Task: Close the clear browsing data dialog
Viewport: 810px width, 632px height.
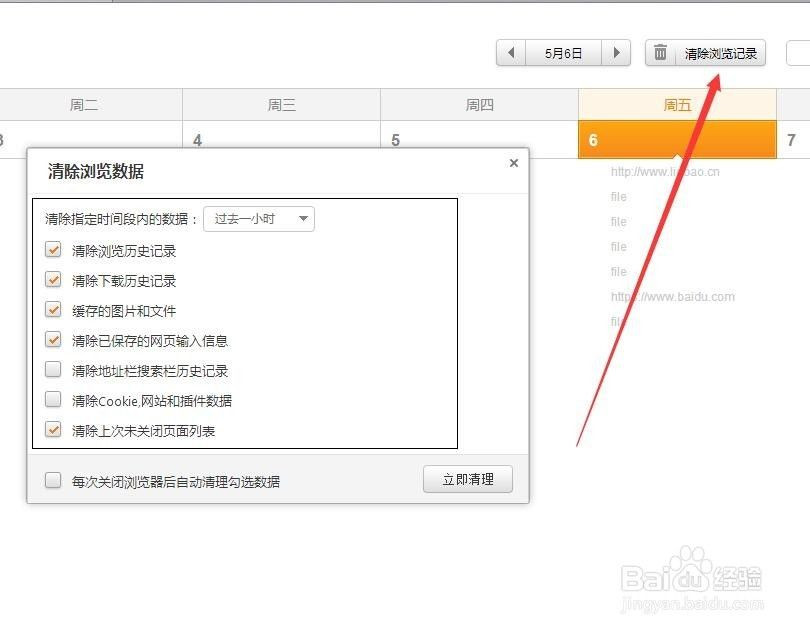Action: (513, 163)
